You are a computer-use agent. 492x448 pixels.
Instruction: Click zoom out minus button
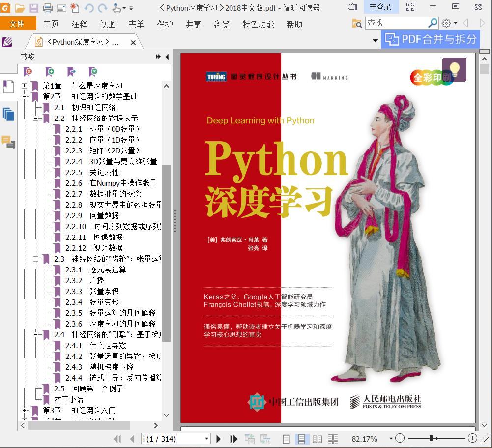click(400, 438)
